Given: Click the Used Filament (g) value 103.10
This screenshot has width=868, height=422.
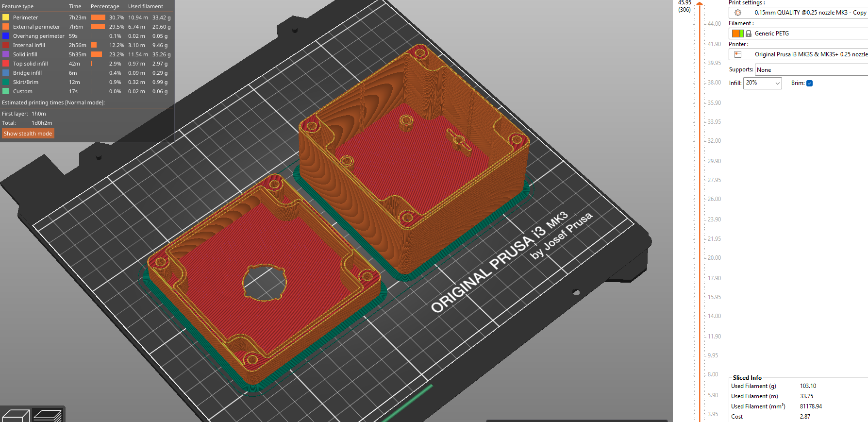Looking at the screenshot, I should click(x=808, y=386).
